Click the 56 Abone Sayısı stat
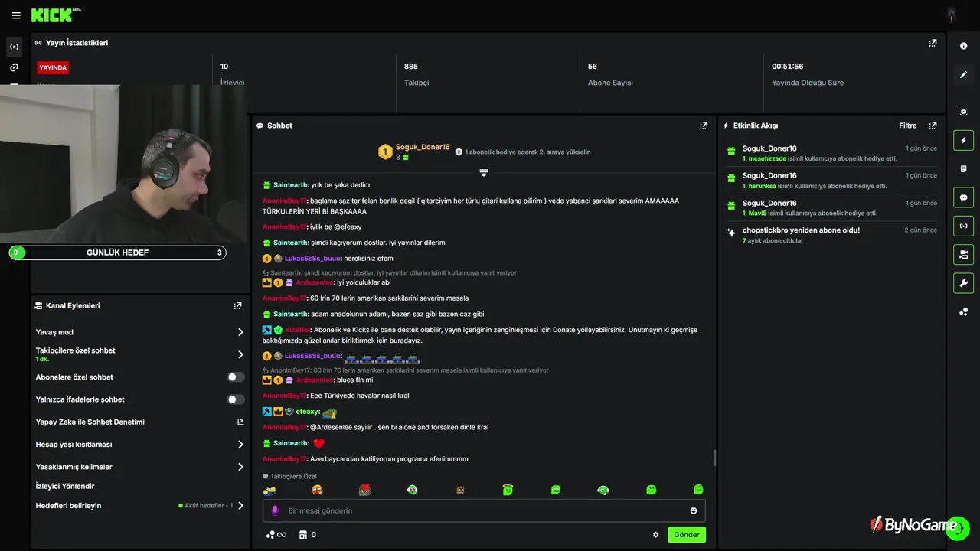The image size is (980, 551). pos(610,74)
